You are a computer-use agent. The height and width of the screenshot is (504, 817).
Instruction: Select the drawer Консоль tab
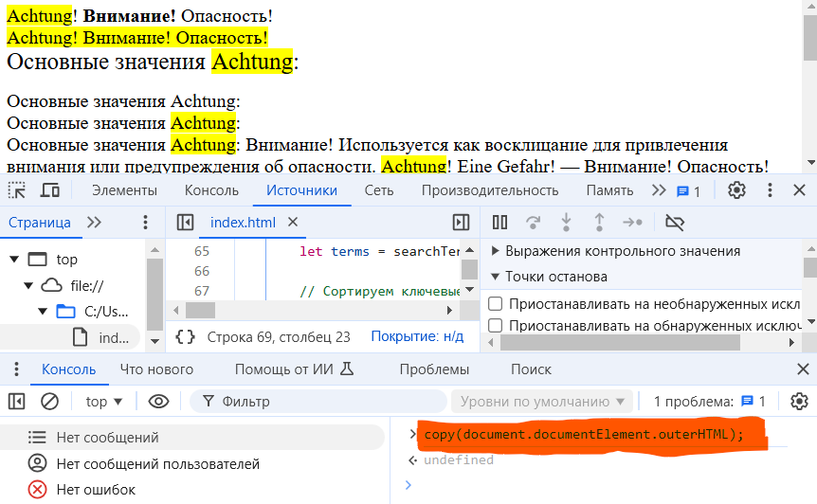pos(69,369)
